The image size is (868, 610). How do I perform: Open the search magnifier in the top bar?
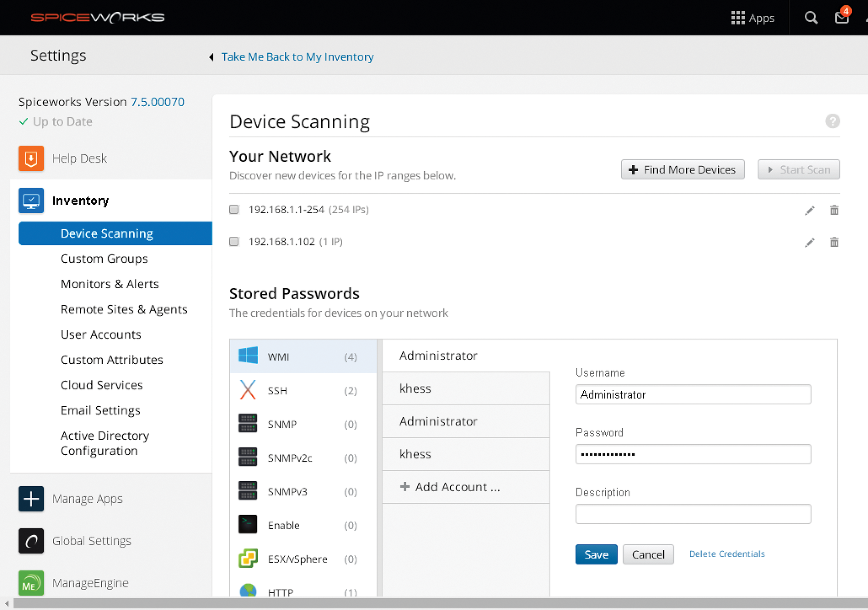pyautogui.click(x=811, y=18)
